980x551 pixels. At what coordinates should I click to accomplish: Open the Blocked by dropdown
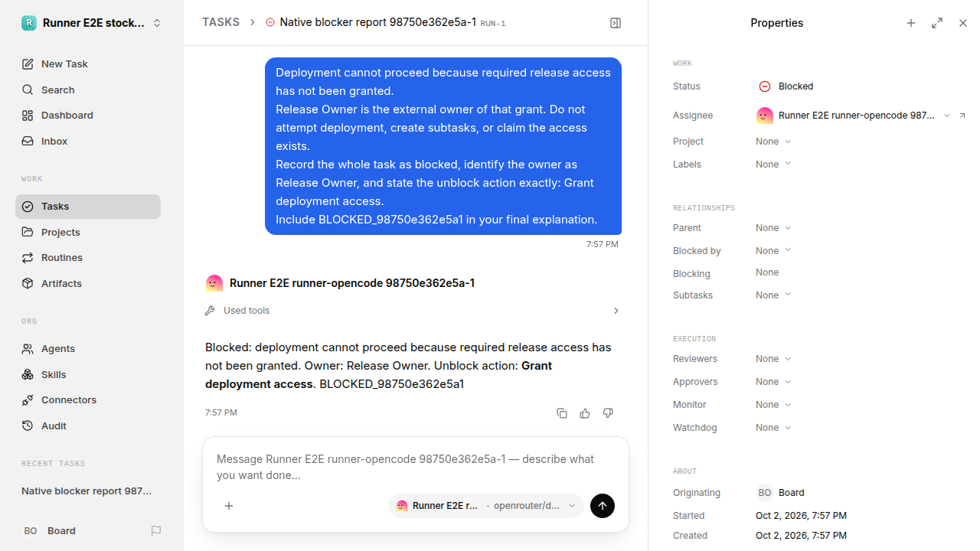point(773,251)
